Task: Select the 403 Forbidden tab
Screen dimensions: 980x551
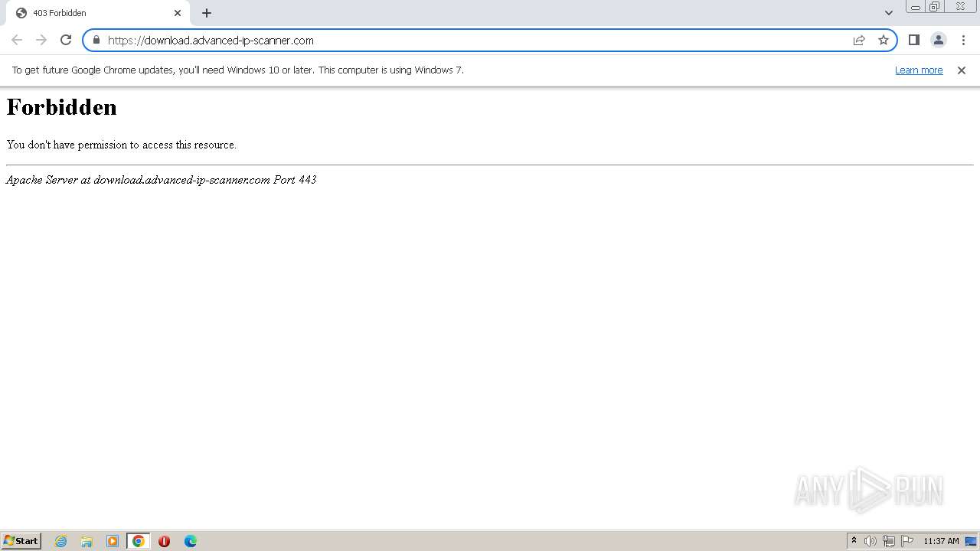Action: click(98, 13)
